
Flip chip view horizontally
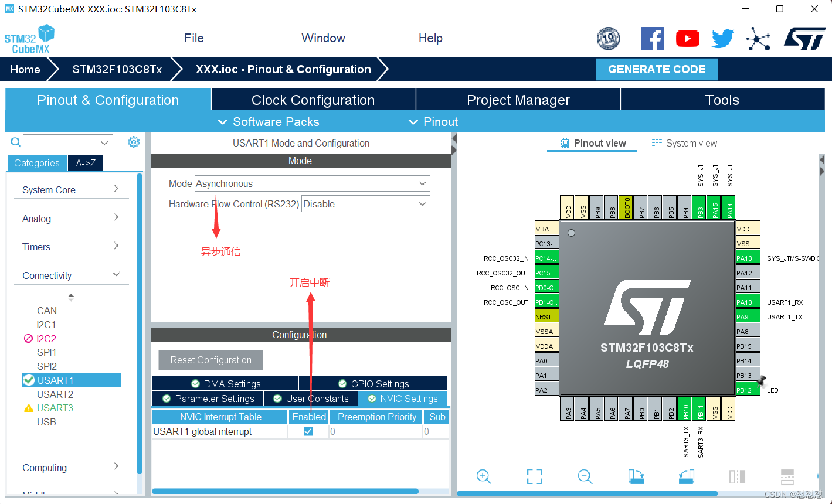(x=737, y=476)
